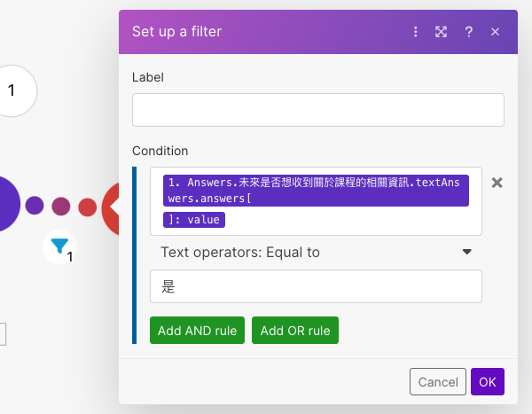The width and height of the screenshot is (532, 414).
Task: Click the purple connector dot
Action: click(x=35, y=206)
